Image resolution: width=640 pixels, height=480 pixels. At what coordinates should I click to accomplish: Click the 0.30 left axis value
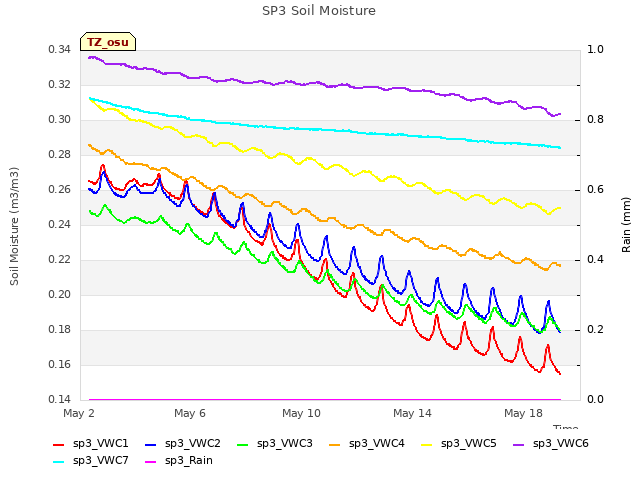pyautogui.click(x=60, y=120)
